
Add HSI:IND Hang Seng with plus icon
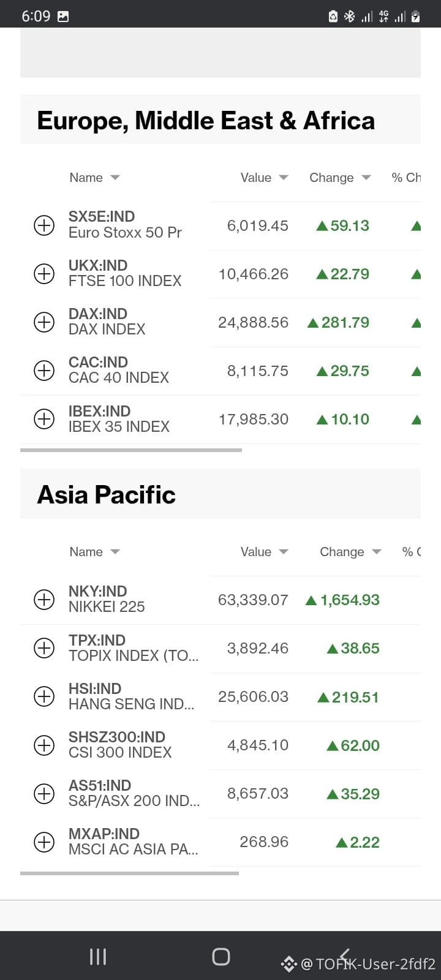[x=43, y=696]
